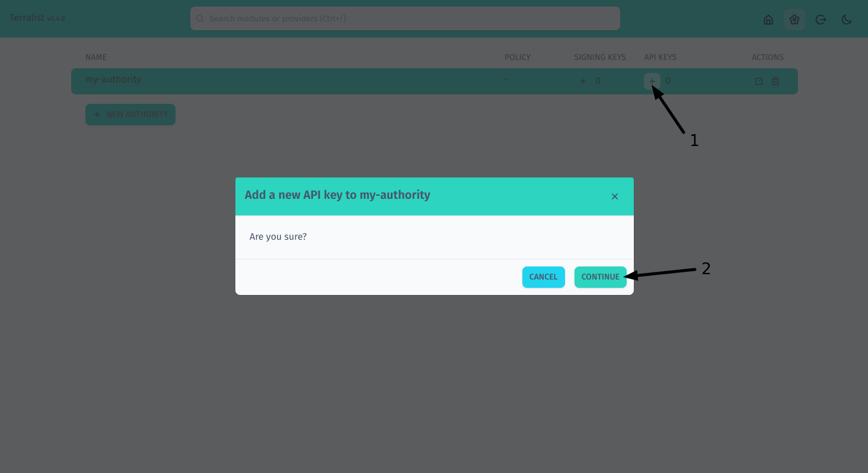
Task: Go to the home page icon
Action: pyautogui.click(x=768, y=20)
